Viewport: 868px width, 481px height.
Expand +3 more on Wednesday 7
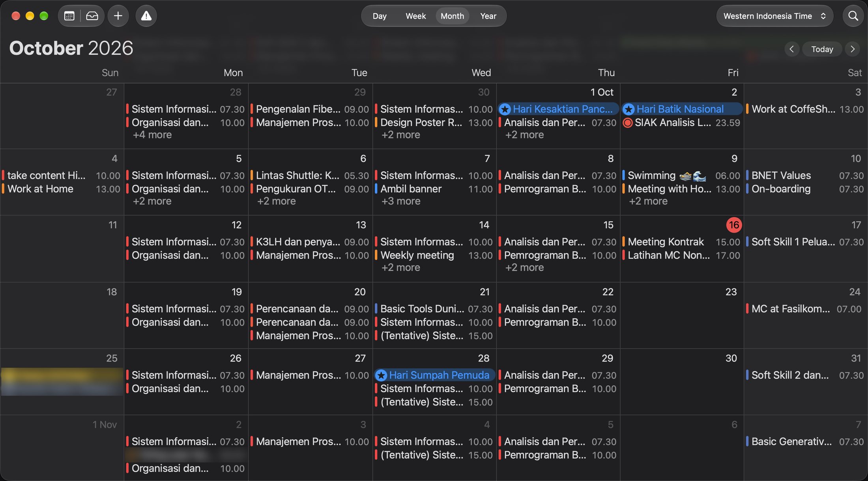tap(400, 201)
